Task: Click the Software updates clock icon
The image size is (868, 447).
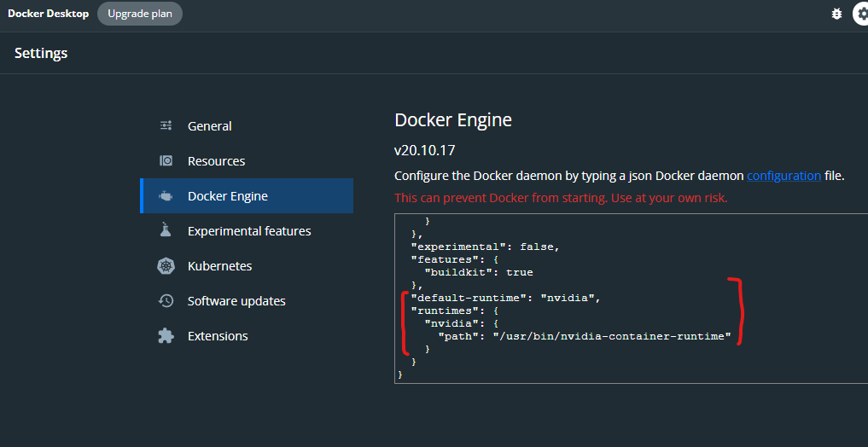Action: tap(166, 301)
